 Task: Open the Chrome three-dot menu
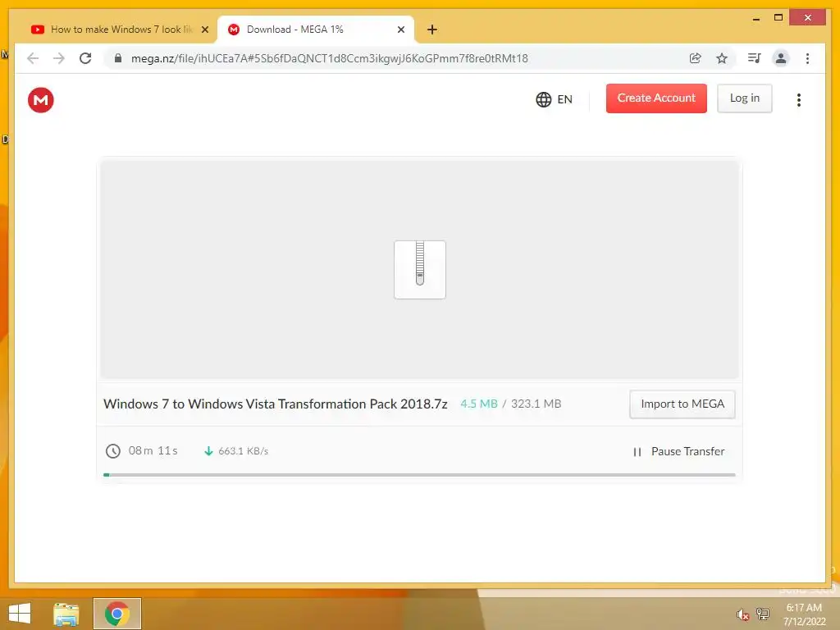click(808, 58)
